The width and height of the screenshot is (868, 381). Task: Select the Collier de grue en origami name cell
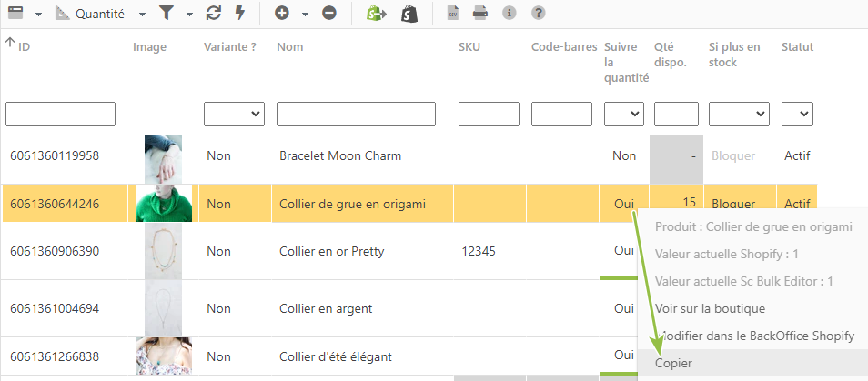pyautogui.click(x=363, y=204)
